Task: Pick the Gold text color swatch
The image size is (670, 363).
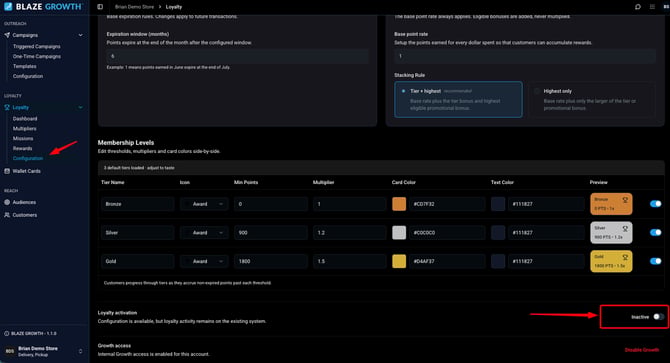Action: 498,261
